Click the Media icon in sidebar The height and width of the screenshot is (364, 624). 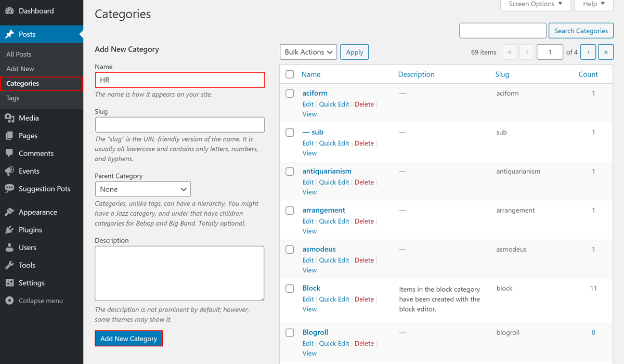pos(9,118)
